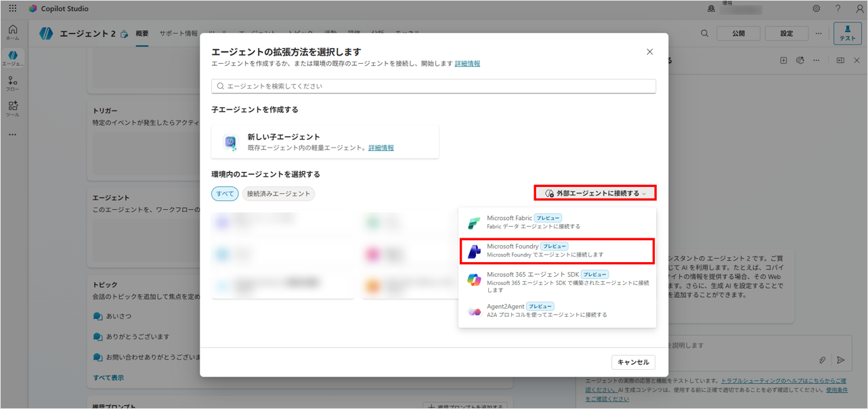This screenshot has height=409, width=868.
Task: Select the すべて filter chip
Action: [225, 194]
